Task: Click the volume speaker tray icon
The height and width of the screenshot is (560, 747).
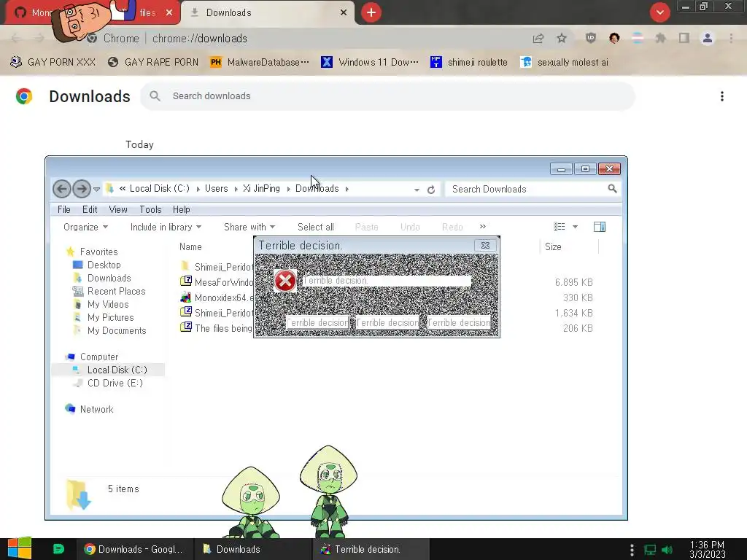Action: (x=667, y=550)
